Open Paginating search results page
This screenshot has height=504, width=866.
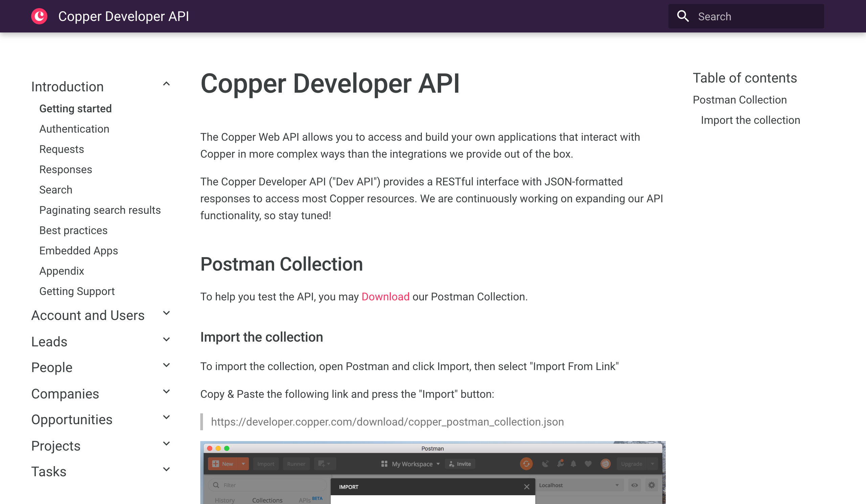tap(100, 210)
